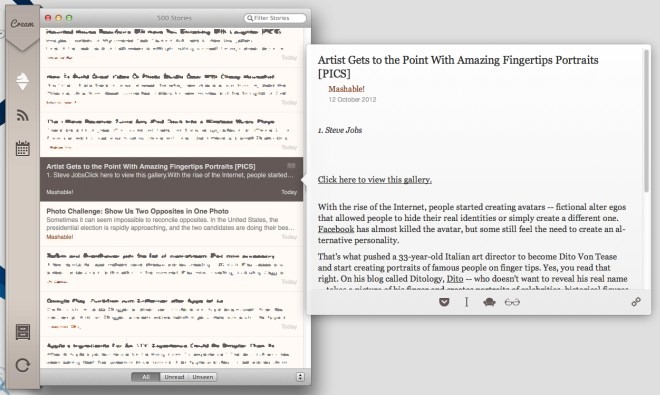Screen dimensions: 660x395
Task: Save article with the Pocket icon
Action: coord(444,302)
